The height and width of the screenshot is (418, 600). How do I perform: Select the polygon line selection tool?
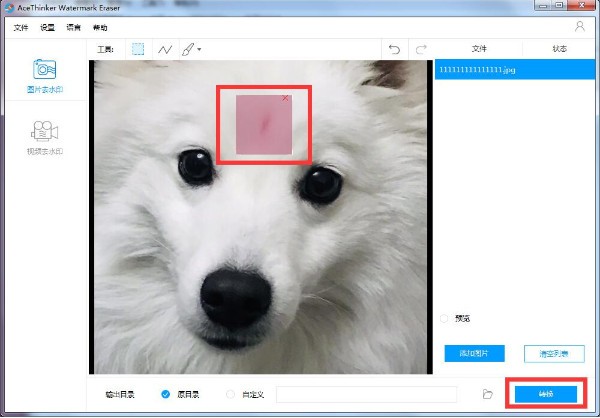(x=165, y=49)
